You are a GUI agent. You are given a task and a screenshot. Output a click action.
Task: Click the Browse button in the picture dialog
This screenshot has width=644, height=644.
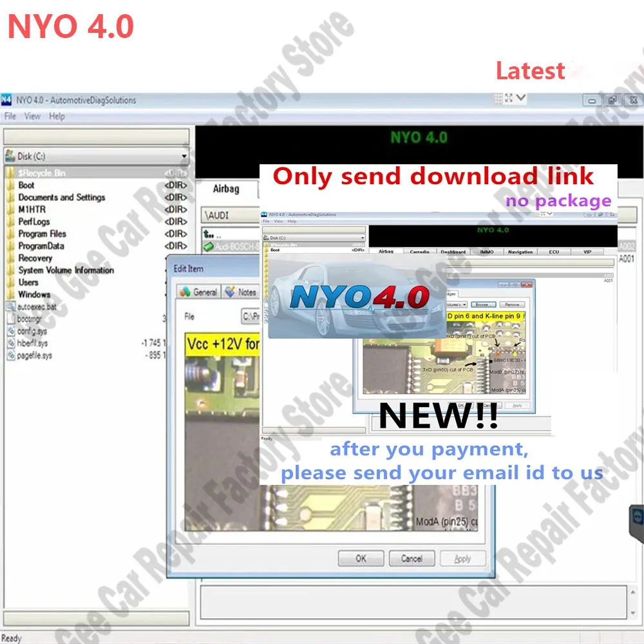point(484,305)
